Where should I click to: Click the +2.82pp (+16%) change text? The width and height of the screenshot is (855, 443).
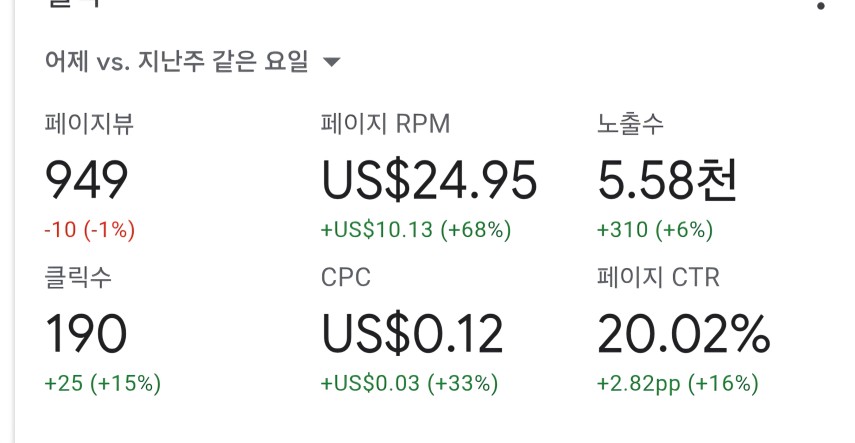678,384
